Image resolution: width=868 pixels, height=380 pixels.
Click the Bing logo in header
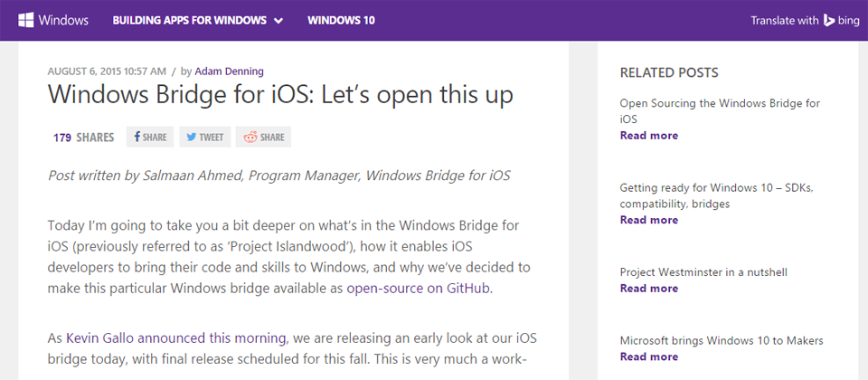coord(839,20)
